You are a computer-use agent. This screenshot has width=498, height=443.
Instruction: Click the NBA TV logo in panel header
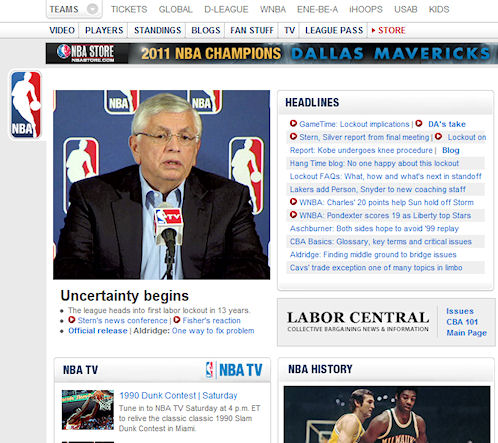234,370
